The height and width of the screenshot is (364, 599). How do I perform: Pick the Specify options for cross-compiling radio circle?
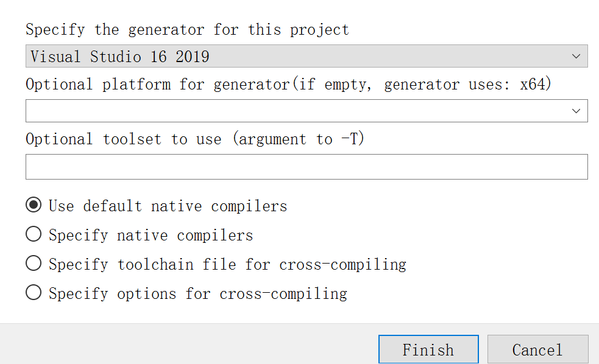coord(34,293)
